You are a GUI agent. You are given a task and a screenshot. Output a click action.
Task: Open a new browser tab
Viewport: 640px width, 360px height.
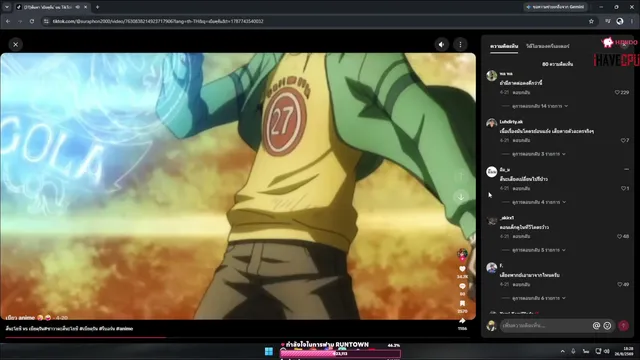click(97, 7)
